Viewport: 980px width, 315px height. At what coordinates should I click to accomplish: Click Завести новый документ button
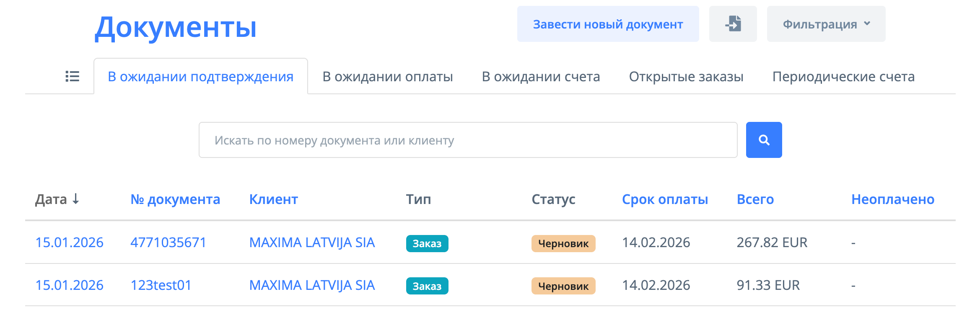608,24
